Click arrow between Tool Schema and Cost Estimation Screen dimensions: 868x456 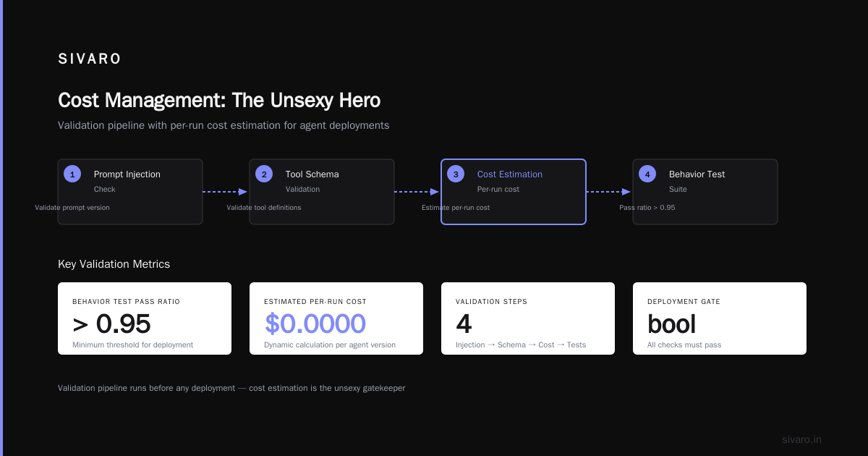coord(417,192)
